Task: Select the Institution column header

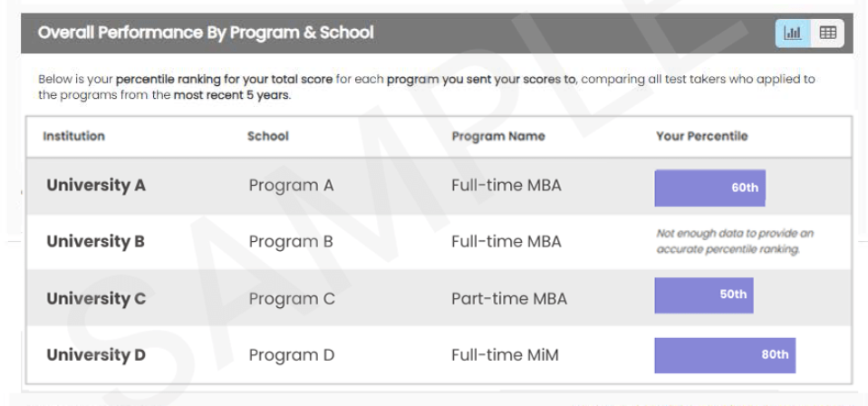Action: [73, 136]
